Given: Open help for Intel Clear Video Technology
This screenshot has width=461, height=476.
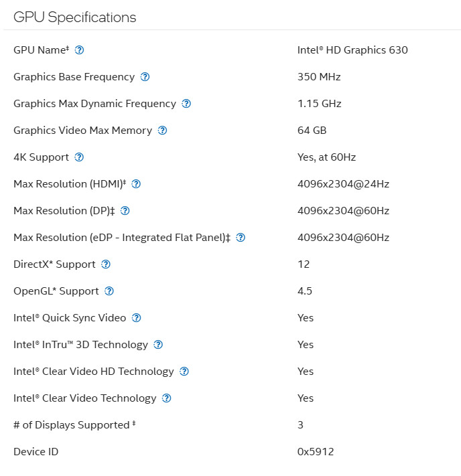Looking at the screenshot, I should pyautogui.click(x=167, y=398).
